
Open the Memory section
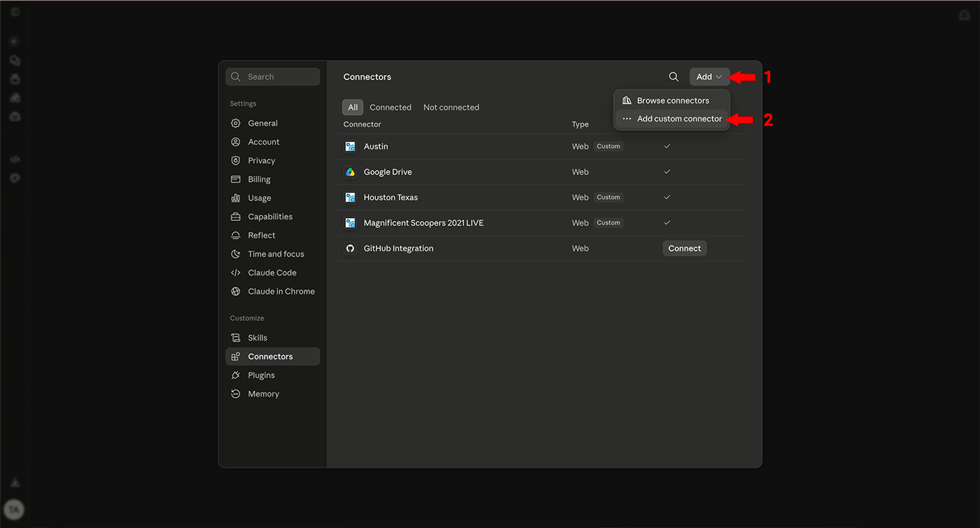[272, 394]
